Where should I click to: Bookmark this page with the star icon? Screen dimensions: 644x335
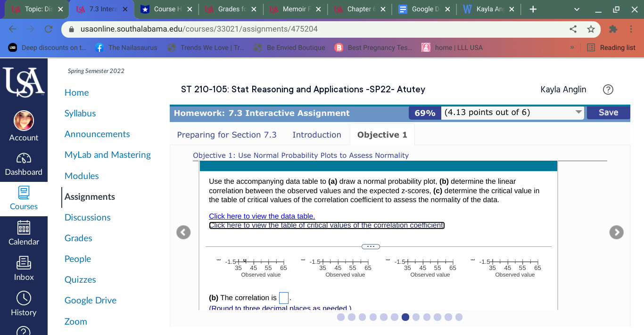[x=591, y=29]
